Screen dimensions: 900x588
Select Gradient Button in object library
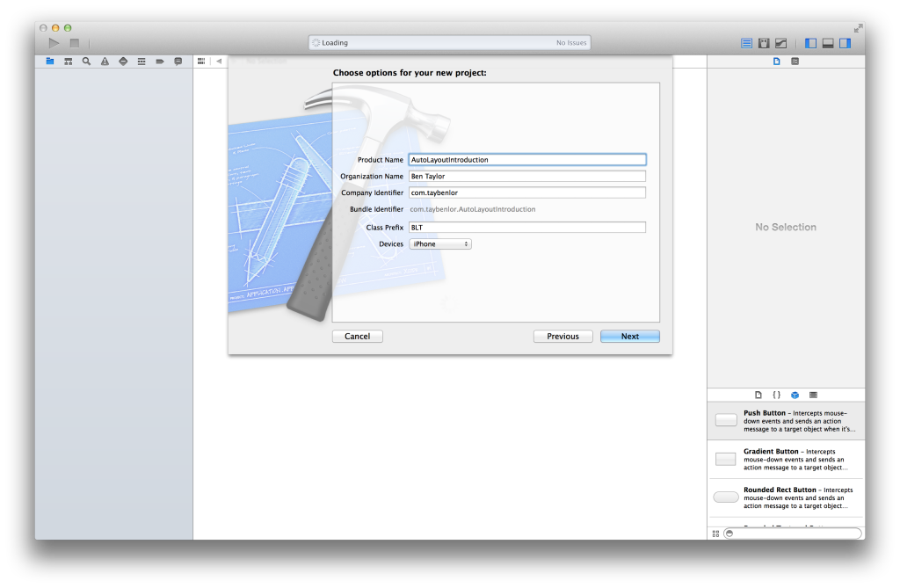(786, 460)
